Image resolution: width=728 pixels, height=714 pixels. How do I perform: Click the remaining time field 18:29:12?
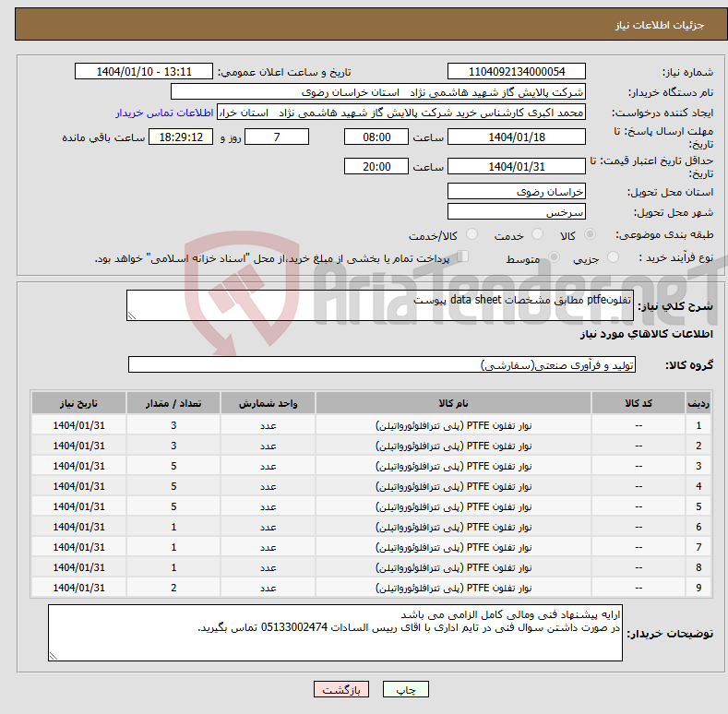tap(181, 137)
